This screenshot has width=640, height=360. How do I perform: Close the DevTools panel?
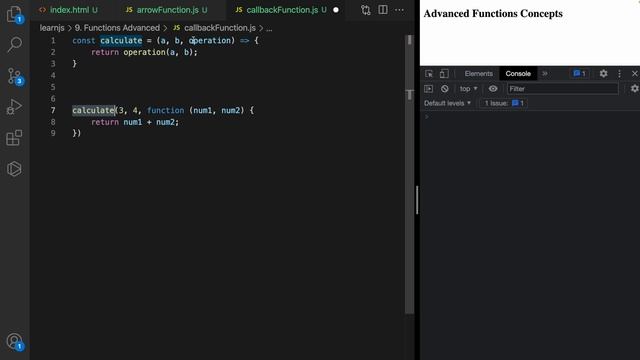pos(635,73)
